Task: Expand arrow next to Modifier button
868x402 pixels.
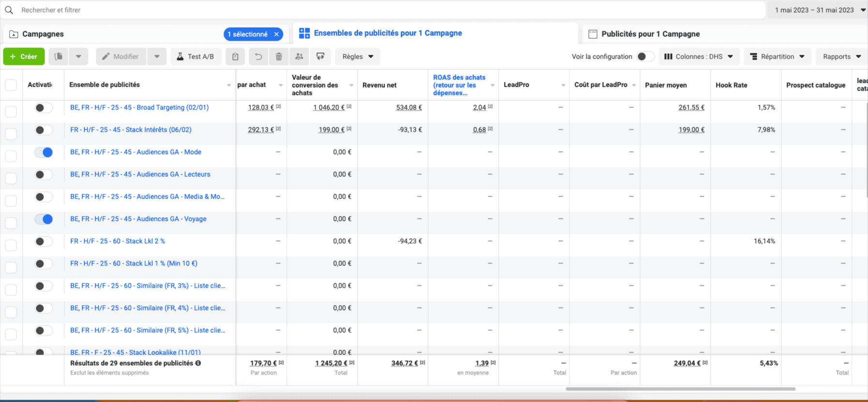Action: [157, 56]
